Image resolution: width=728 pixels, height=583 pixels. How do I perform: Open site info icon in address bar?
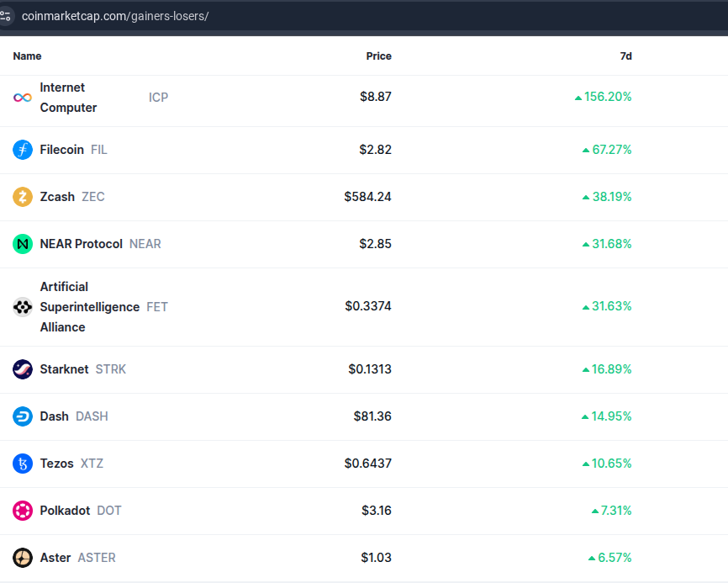click(x=6, y=16)
